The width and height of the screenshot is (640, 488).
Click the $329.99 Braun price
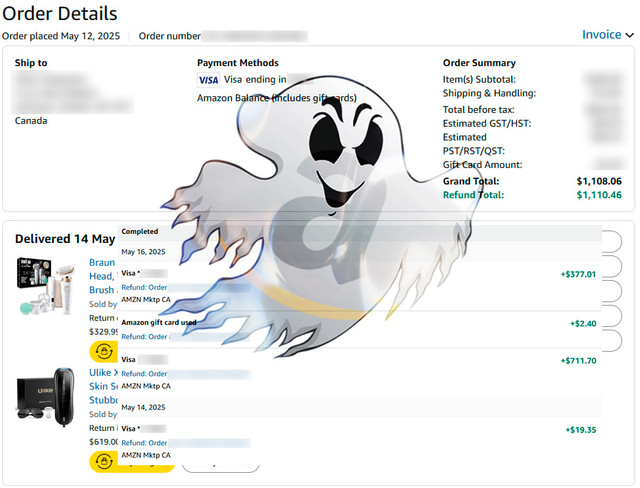pyautogui.click(x=103, y=331)
